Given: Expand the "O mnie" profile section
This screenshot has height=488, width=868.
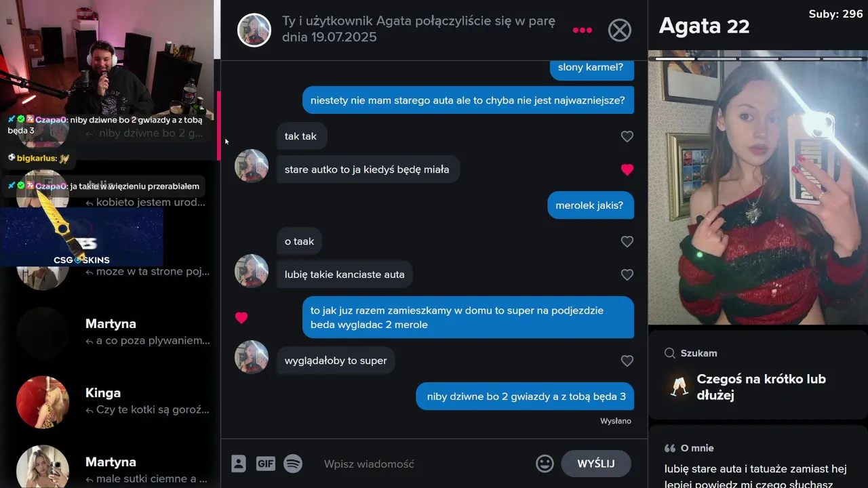Looking at the screenshot, I should [x=690, y=448].
